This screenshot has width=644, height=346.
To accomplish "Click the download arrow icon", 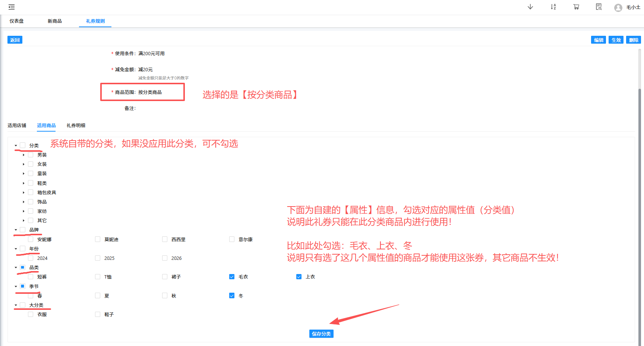I will pos(530,7).
